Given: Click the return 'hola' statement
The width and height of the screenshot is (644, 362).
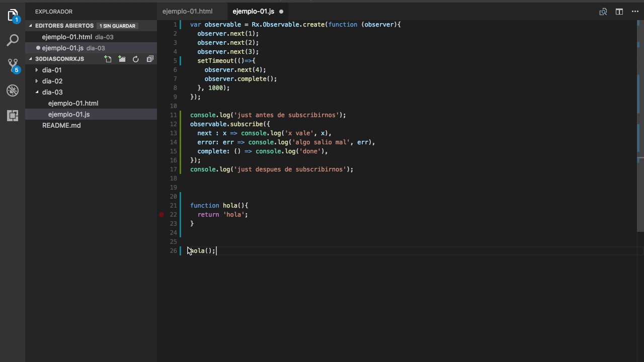Looking at the screenshot, I should click(222, 215).
